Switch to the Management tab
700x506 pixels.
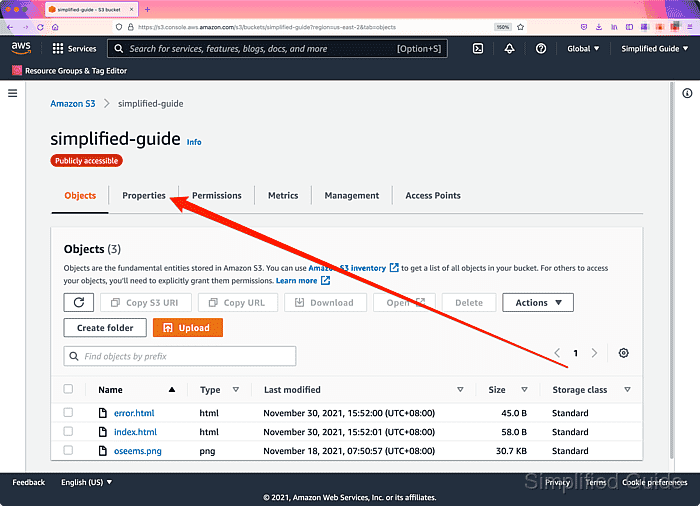pos(352,196)
